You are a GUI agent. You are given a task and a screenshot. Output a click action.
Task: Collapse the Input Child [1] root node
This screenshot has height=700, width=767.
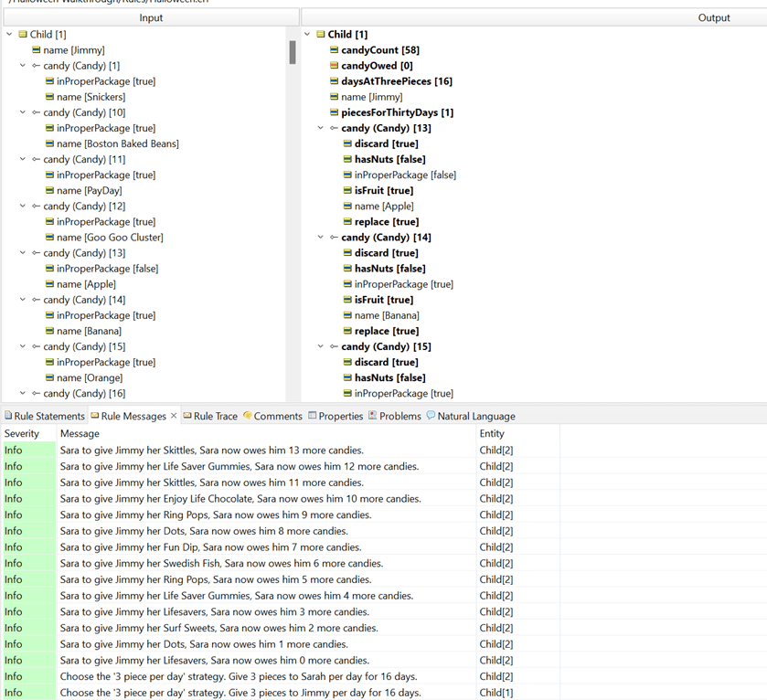pos(9,35)
